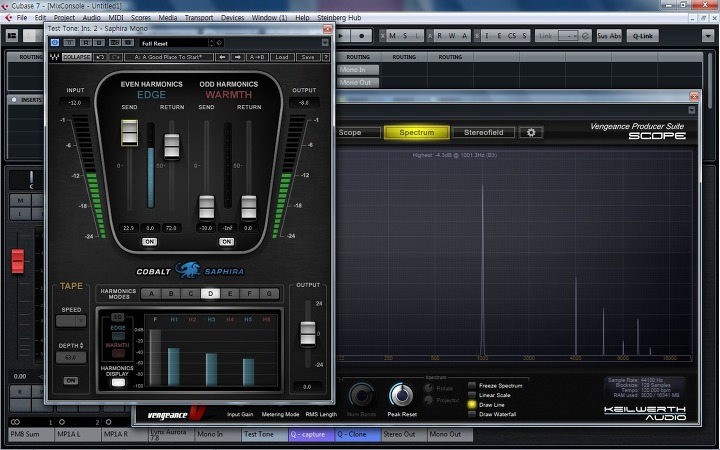Click the Cobalt Saphira dragon logo

[188, 270]
